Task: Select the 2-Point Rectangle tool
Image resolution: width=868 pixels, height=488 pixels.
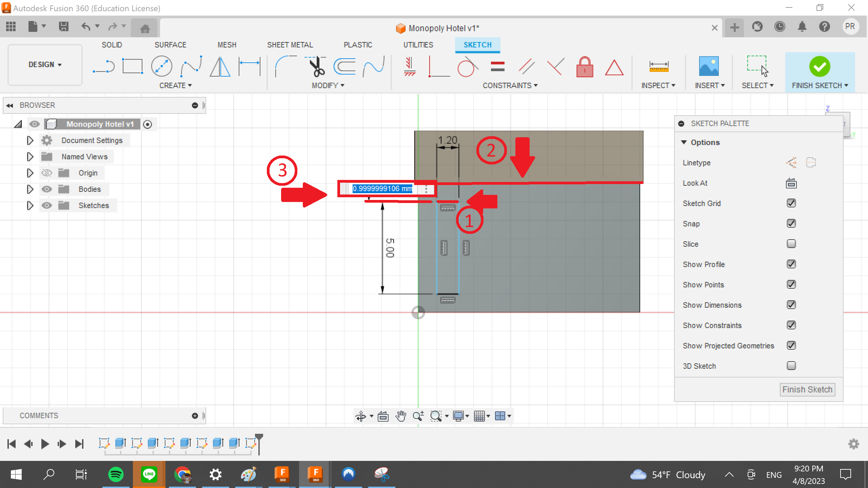Action: click(132, 66)
